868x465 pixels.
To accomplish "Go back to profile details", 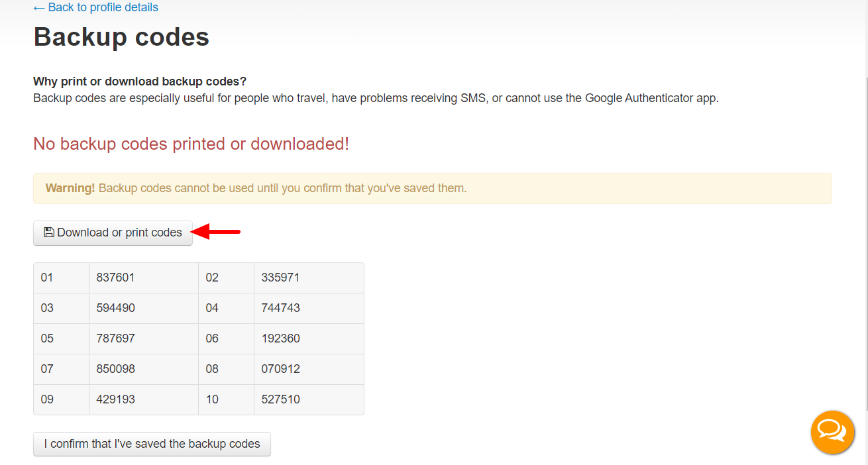I will pyautogui.click(x=95, y=8).
